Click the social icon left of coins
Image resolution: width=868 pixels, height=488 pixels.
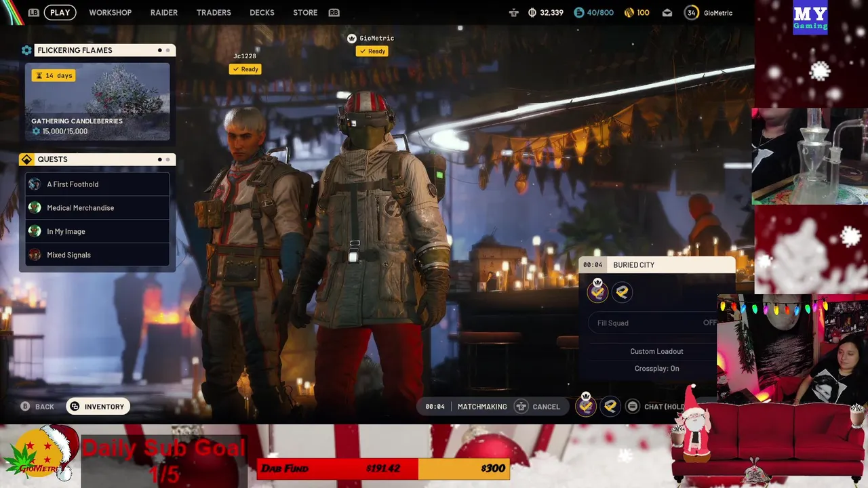pos(513,12)
